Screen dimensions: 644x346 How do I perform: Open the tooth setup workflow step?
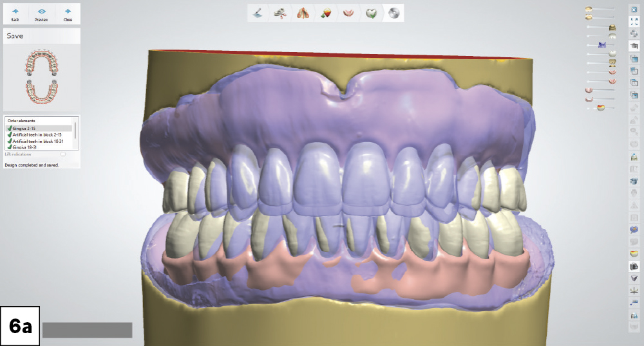pos(326,13)
